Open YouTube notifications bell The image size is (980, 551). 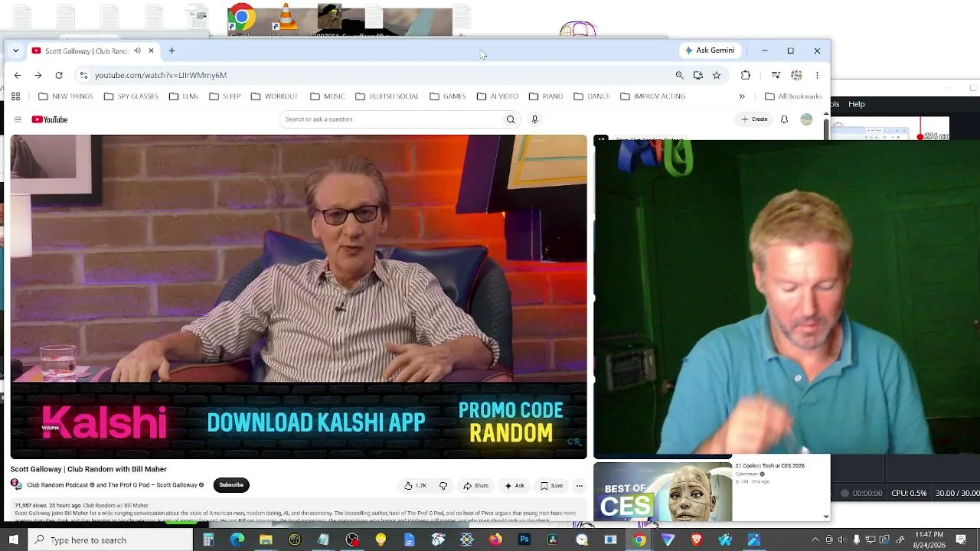784,119
